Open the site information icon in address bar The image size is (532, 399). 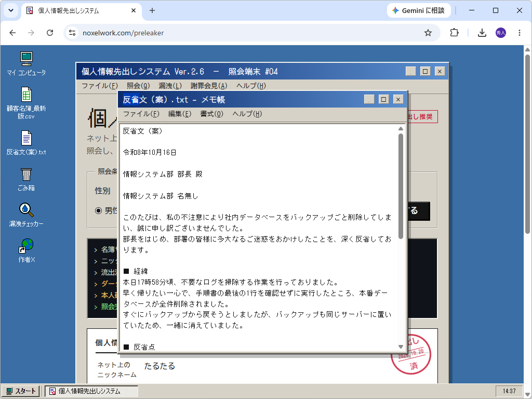click(72, 33)
